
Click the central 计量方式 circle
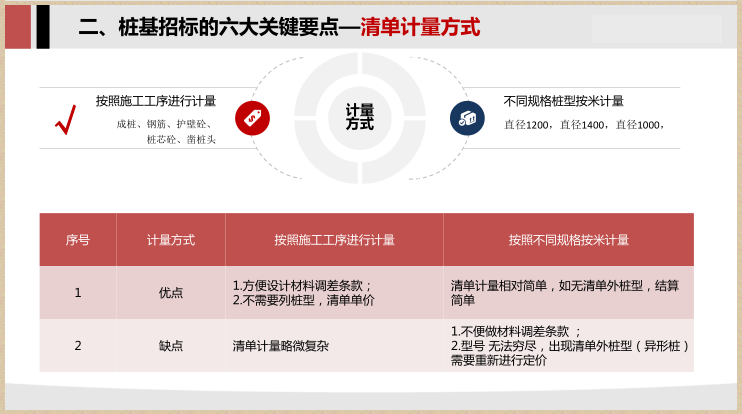tap(360, 117)
